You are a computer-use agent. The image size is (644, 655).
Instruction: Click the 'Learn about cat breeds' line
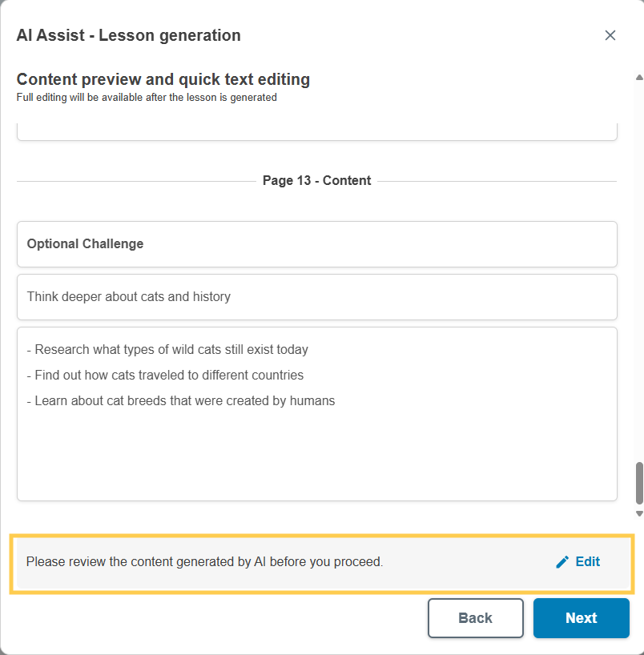click(185, 401)
